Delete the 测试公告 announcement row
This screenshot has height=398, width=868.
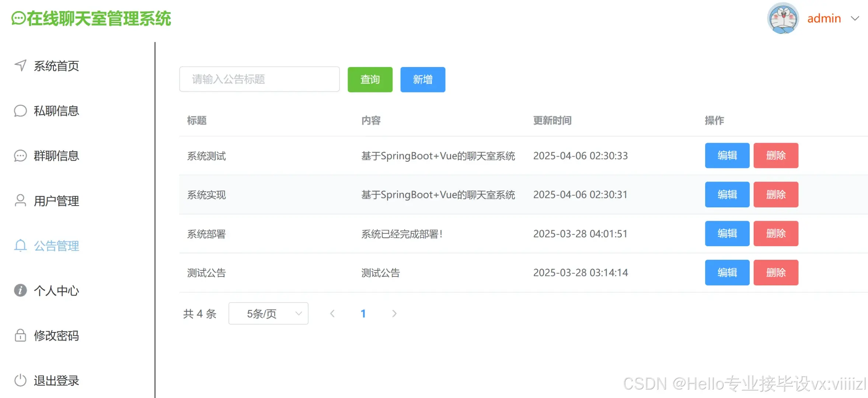click(x=775, y=273)
